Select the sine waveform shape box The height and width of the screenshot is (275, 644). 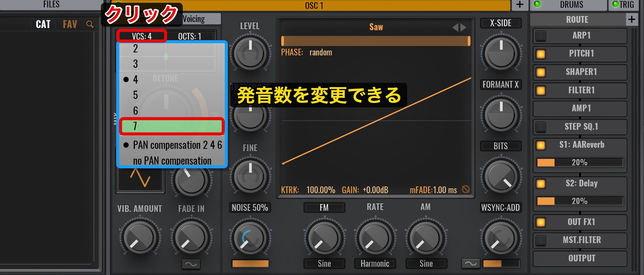click(x=140, y=178)
